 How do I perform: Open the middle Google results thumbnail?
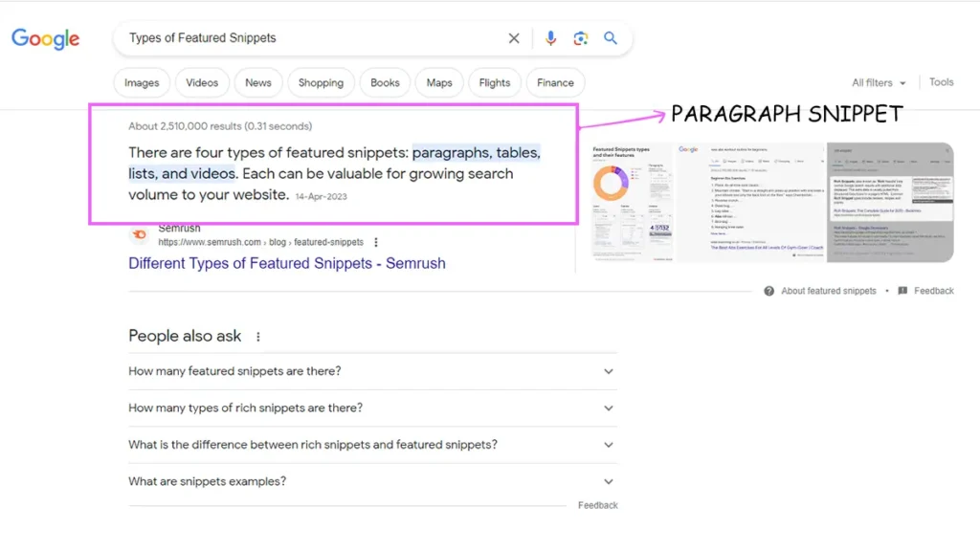[x=750, y=203]
